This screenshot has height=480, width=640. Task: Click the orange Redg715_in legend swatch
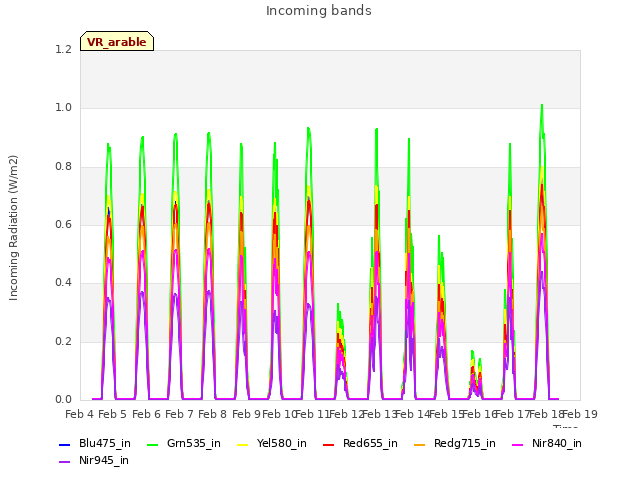pyautogui.click(x=420, y=444)
